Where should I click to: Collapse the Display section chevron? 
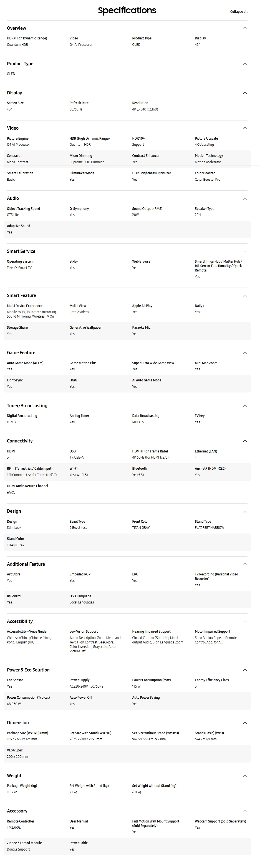coord(245,93)
